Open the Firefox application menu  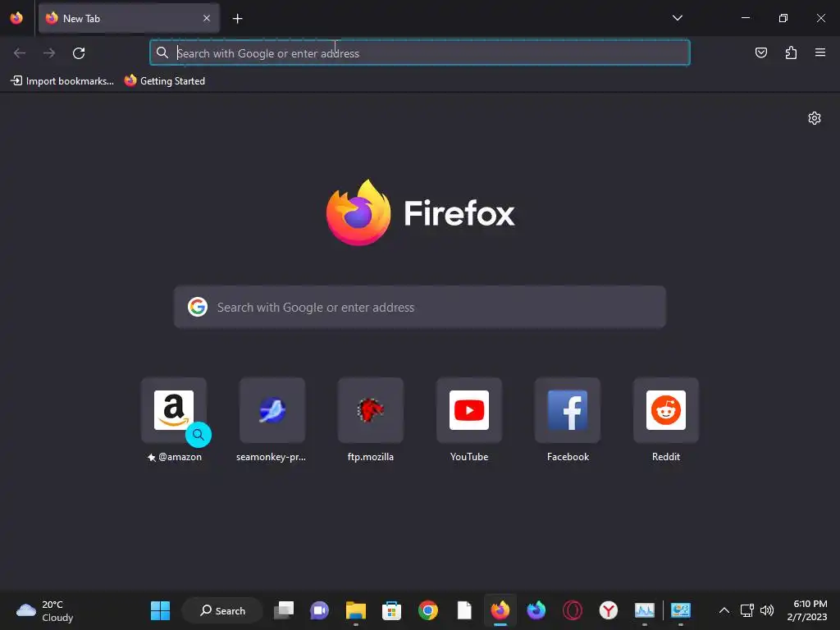[820, 52]
